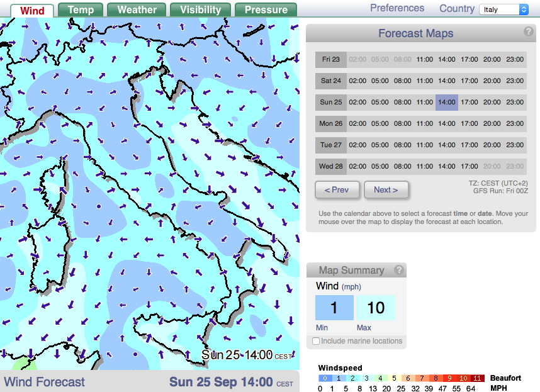
Task: Click Beaufort 0 color swatch in legend
Action: click(x=325, y=378)
